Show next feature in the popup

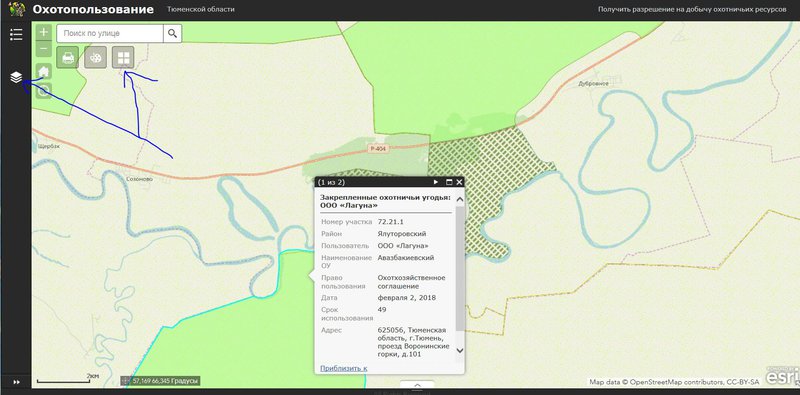coord(436,182)
